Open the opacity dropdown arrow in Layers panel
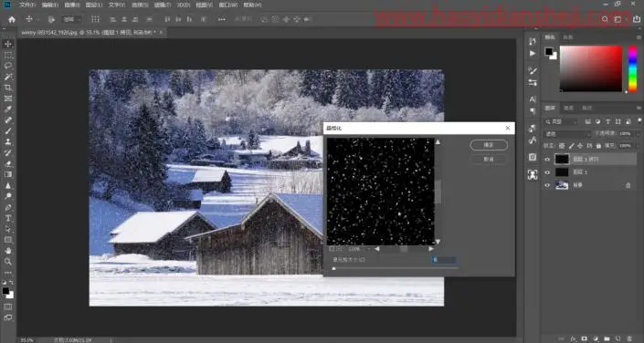The width and height of the screenshot is (644, 343). (638, 134)
